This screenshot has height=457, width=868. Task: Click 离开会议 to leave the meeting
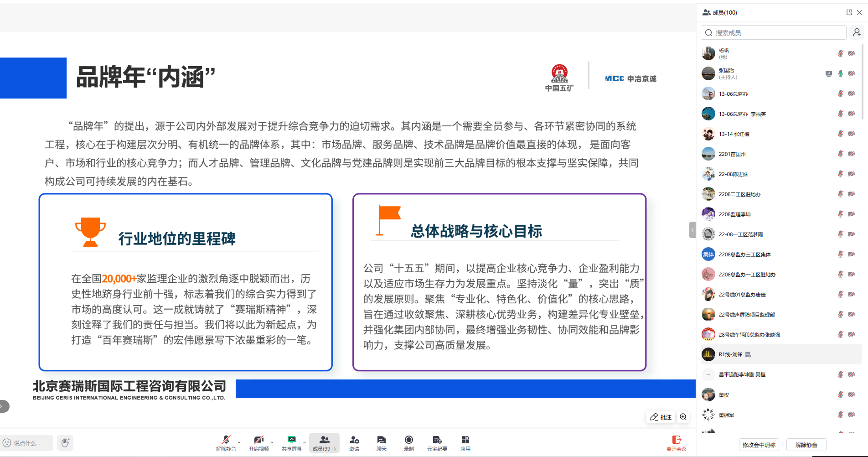tap(676, 442)
